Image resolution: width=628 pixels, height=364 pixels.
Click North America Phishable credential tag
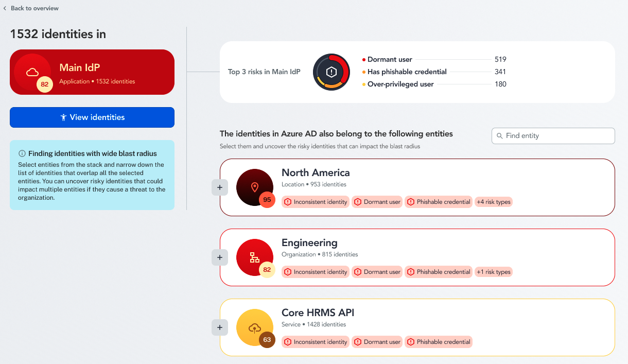click(439, 202)
